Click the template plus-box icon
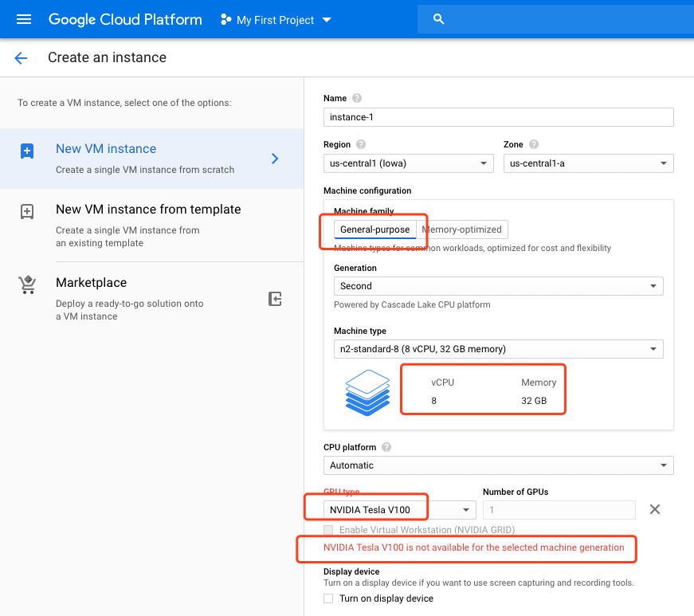This screenshot has width=694, height=616. coord(27,211)
